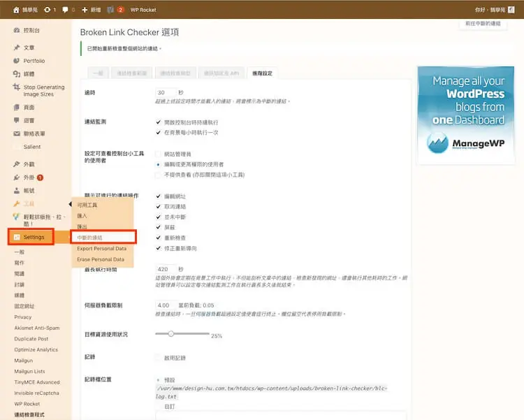The height and width of the screenshot is (420, 524).
Task: Select the 預設 log file location radio
Action: 158,380
